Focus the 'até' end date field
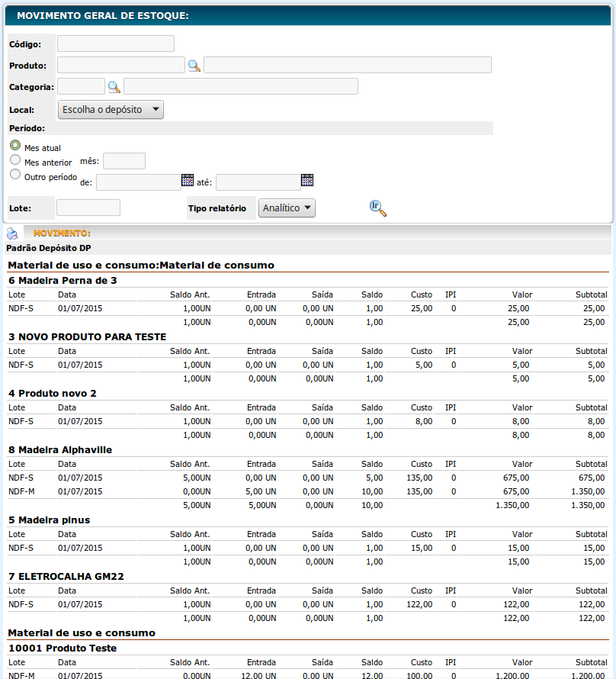Viewport: 616px width, 679px height. pyautogui.click(x=258, y=182)
